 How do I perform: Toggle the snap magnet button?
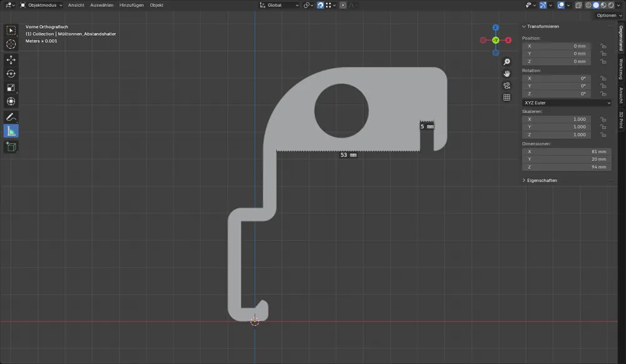coord(320,5)
